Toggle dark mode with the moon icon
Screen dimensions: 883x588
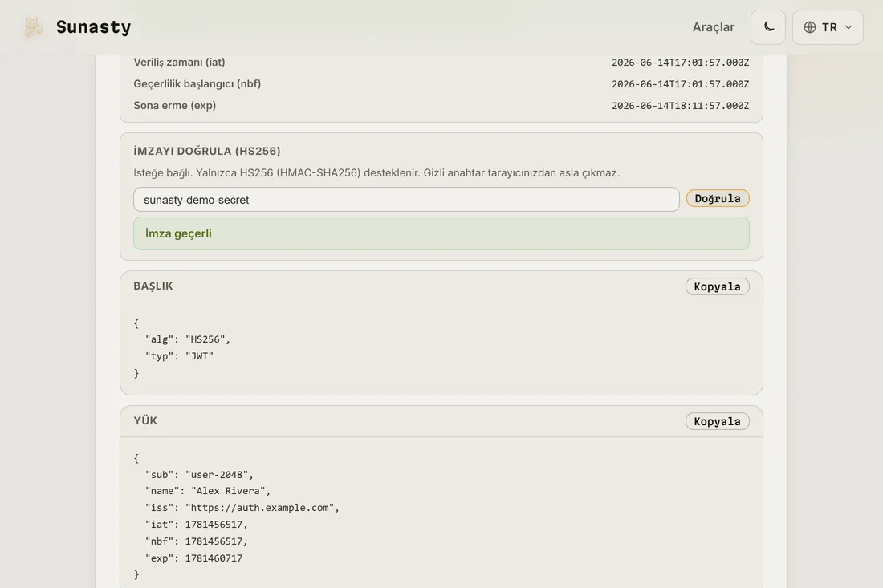(x=768, y=27)
